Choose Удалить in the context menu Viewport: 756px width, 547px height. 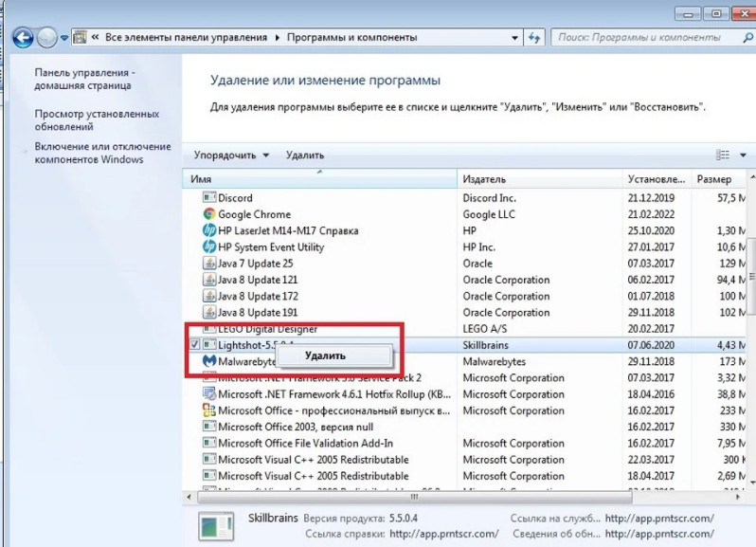click(325, 356)
